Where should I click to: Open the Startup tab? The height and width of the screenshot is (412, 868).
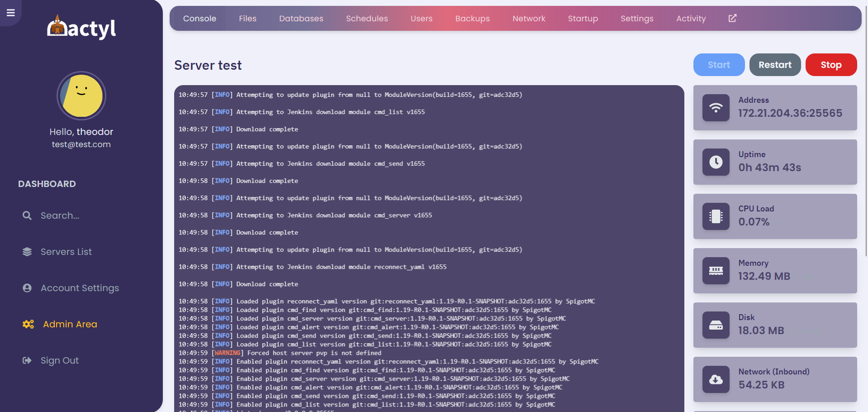point(583,19)
